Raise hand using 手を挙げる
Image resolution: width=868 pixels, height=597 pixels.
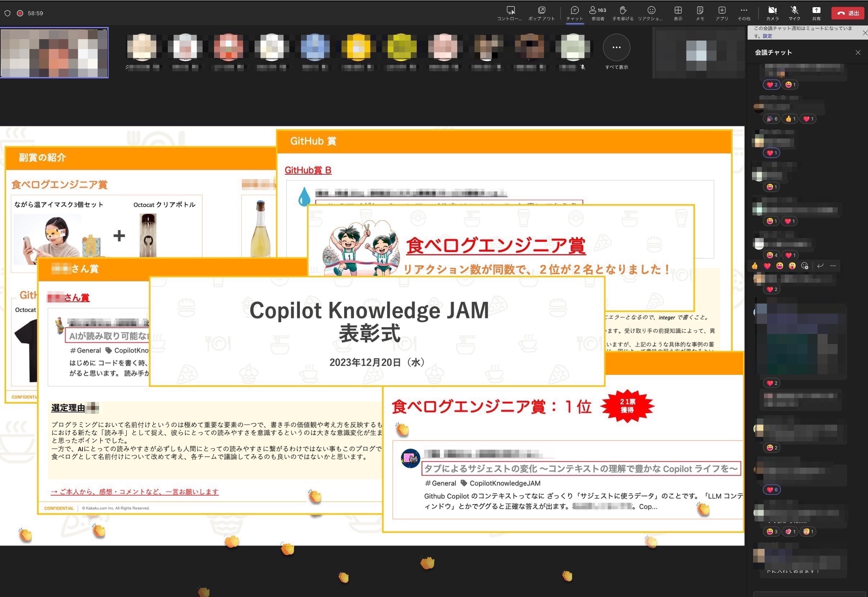pyautogui.click(x=623, y=13)
